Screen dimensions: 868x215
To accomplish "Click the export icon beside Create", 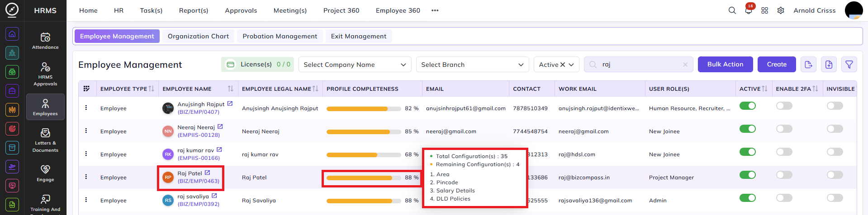I will [x=808, y=65].
